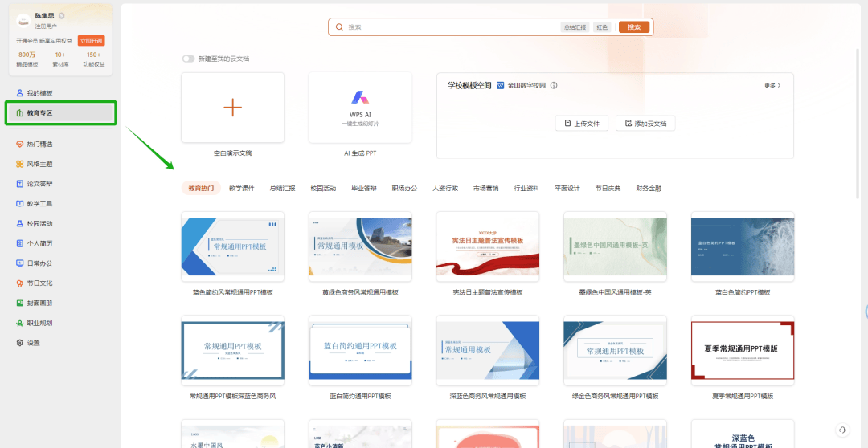Click the plus icon for blank presentation
The height and width of the screenshot is (448, 868).
[x=232, y=108]
